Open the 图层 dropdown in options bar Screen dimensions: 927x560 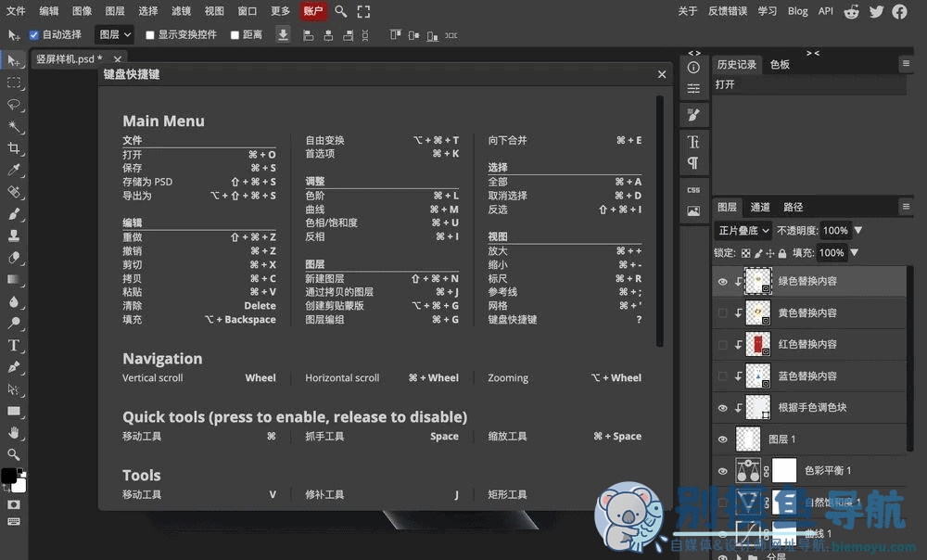coord(115,35)
